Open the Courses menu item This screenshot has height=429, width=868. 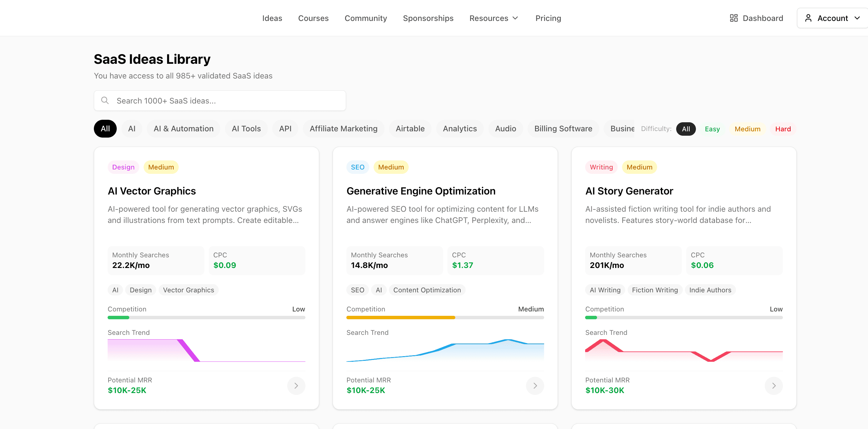313,18
